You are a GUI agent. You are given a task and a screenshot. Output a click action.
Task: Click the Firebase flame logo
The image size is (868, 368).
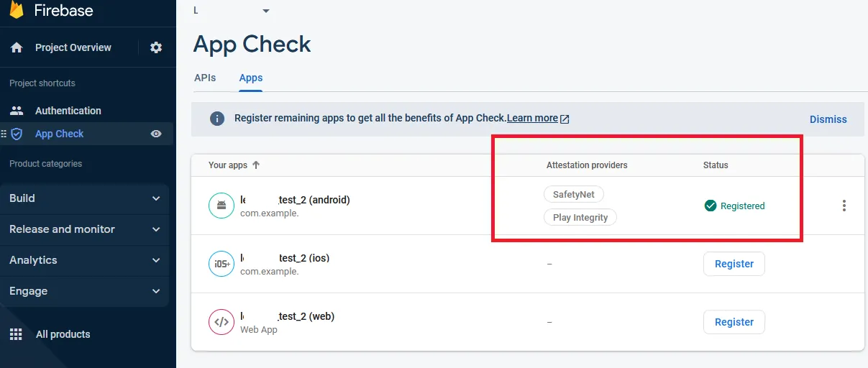[17, 9]
